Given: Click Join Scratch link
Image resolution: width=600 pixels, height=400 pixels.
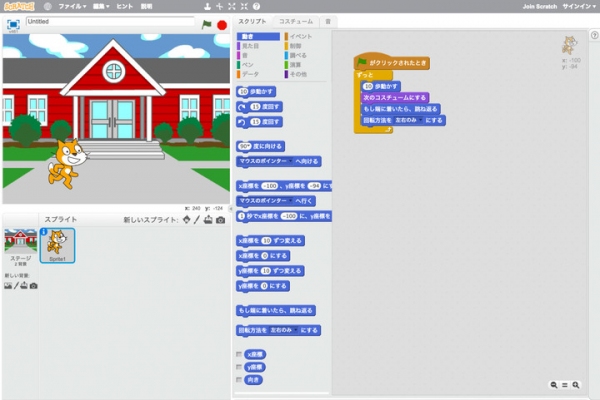Looking at the screenshot, I should pos(540,6).
